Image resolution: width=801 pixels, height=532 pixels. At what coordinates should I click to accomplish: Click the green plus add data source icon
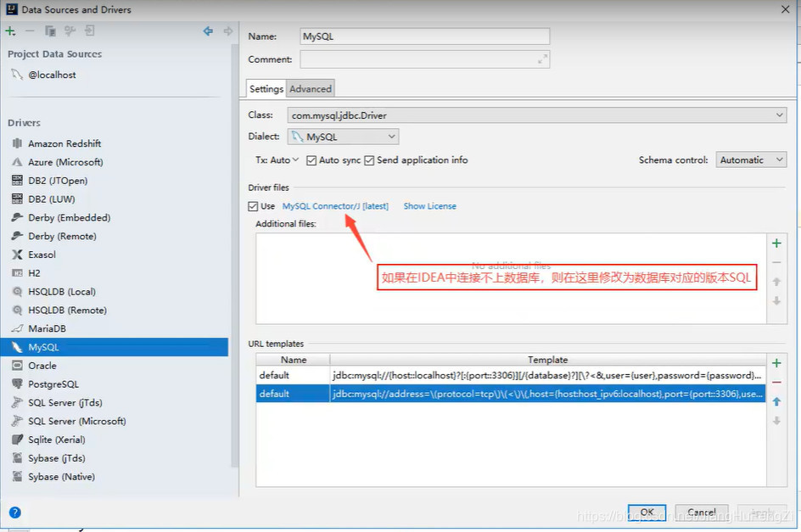pyautogui.click(x=10, y=31)
